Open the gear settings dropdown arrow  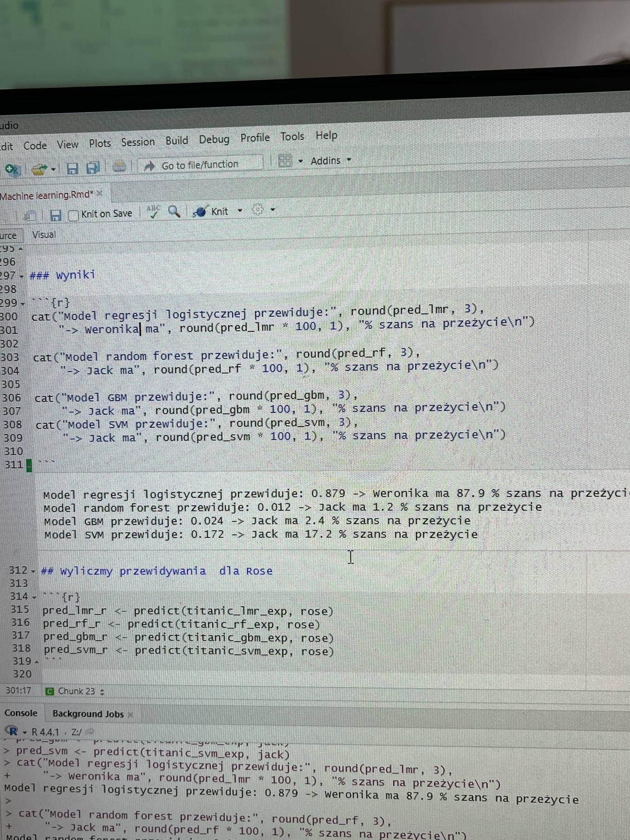[273, 210]
